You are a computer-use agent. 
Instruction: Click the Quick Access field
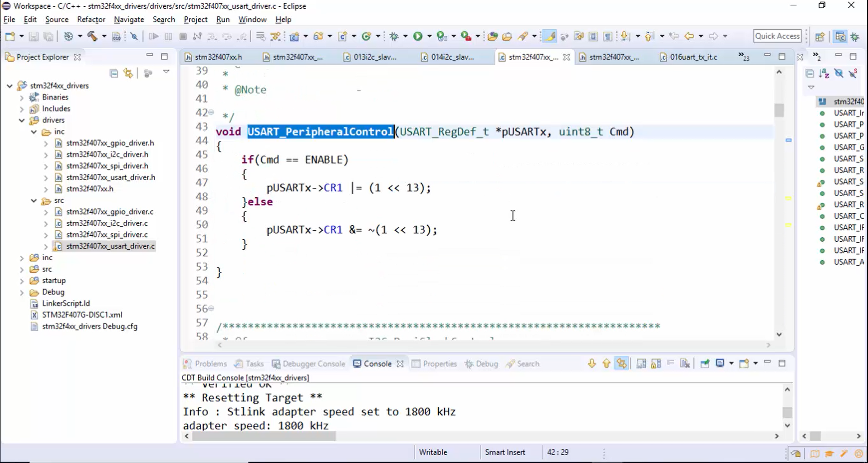click(x=778, y=36)
